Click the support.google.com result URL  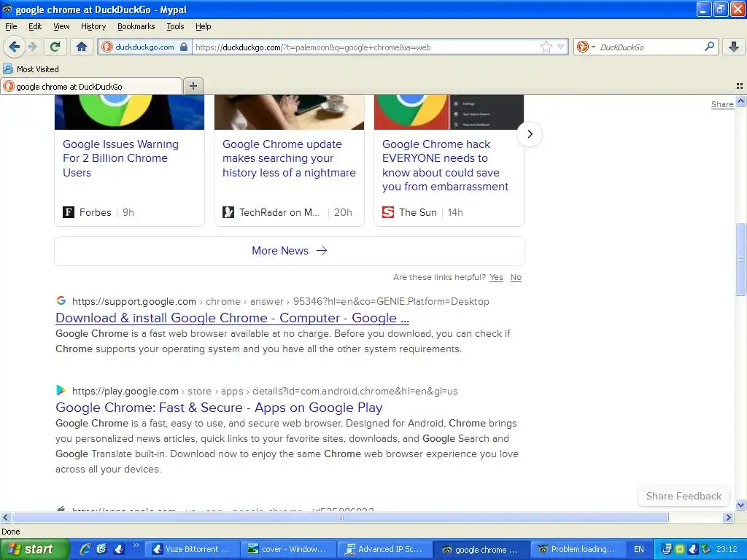[280, 301]
